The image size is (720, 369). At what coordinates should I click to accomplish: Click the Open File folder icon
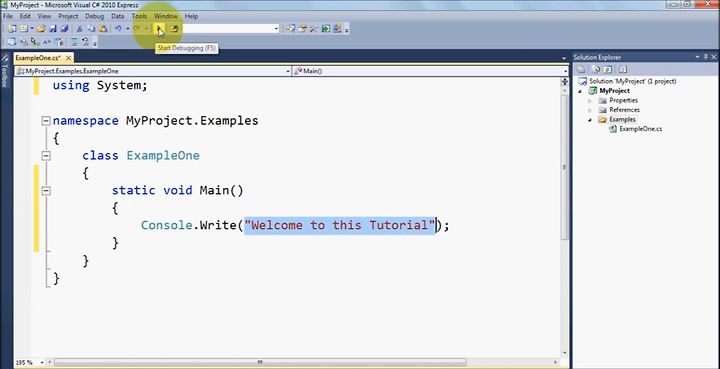[41, 28]
